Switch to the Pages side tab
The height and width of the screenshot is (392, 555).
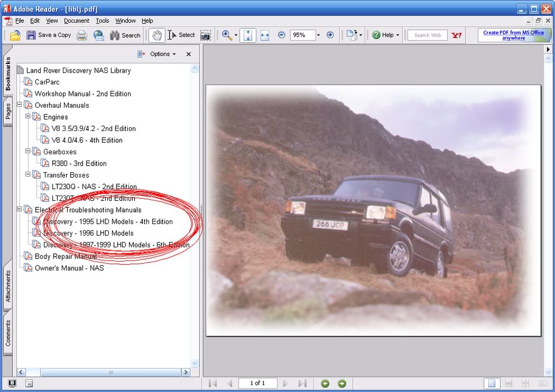click(x=8, y=112)
